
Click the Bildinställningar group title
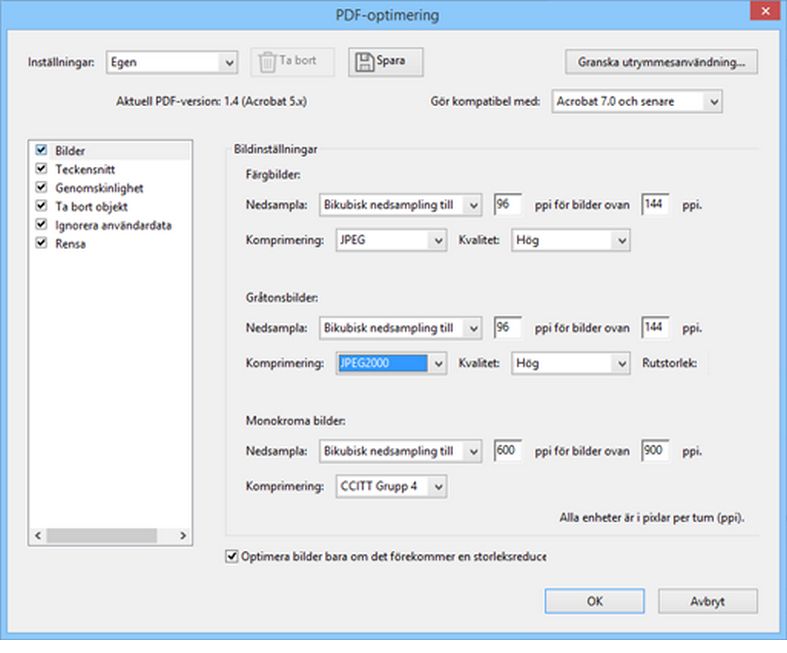tap(276, 149)
